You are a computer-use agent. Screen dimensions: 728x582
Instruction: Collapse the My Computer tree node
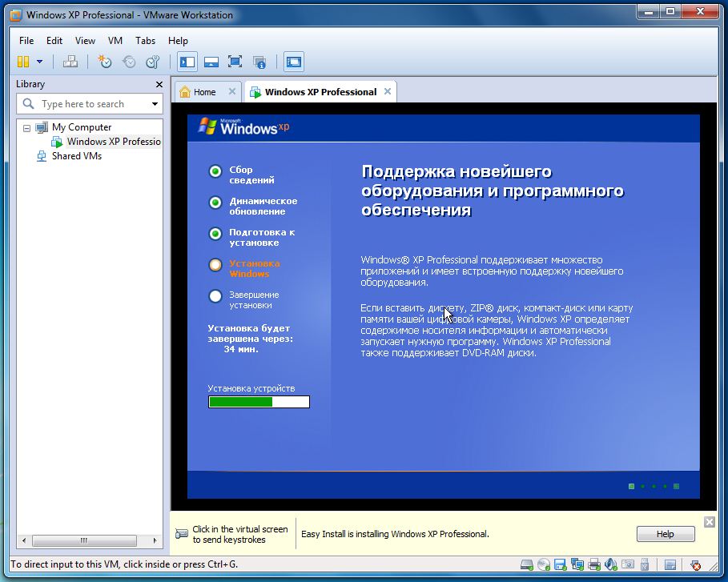[x=27, y=127]
